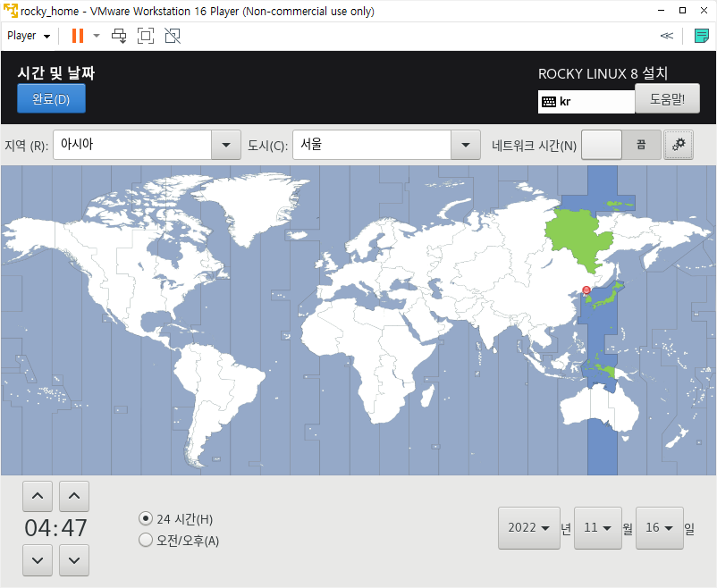Minimize the VMware Player window

[x=661, y=11]
